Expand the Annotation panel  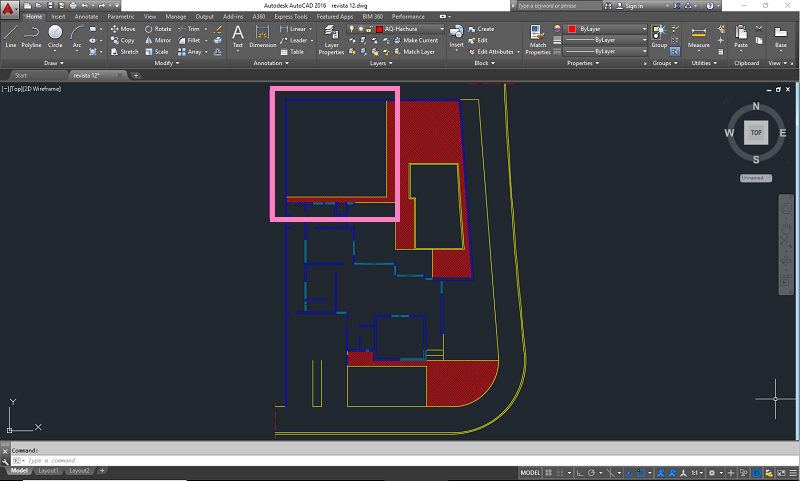pos(271,63)
